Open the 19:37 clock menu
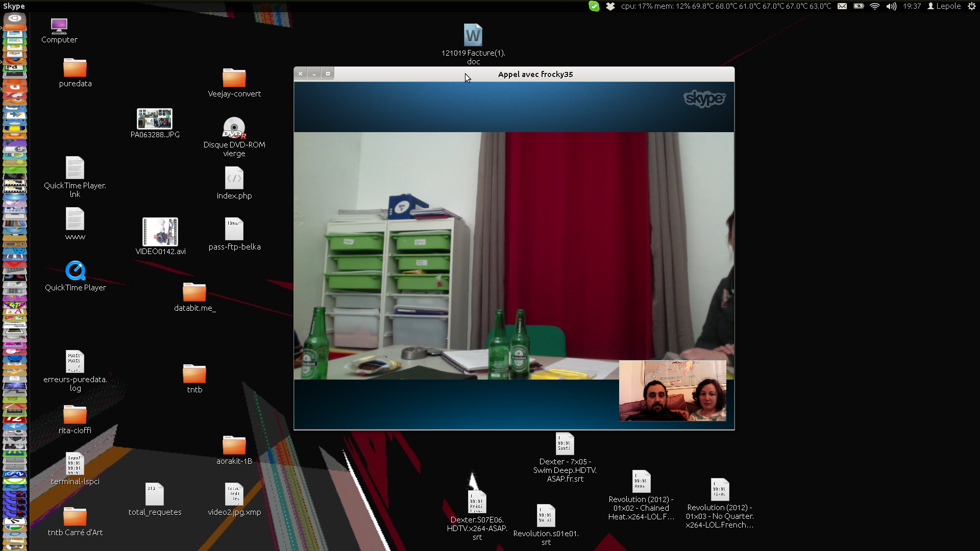This screenshot has width=980, height=551. [912, 6]
